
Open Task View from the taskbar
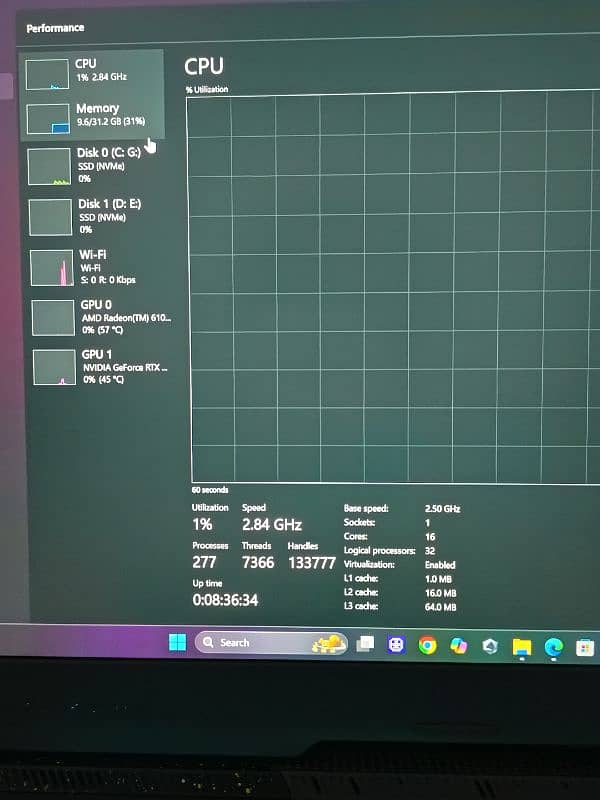[365, 644]
